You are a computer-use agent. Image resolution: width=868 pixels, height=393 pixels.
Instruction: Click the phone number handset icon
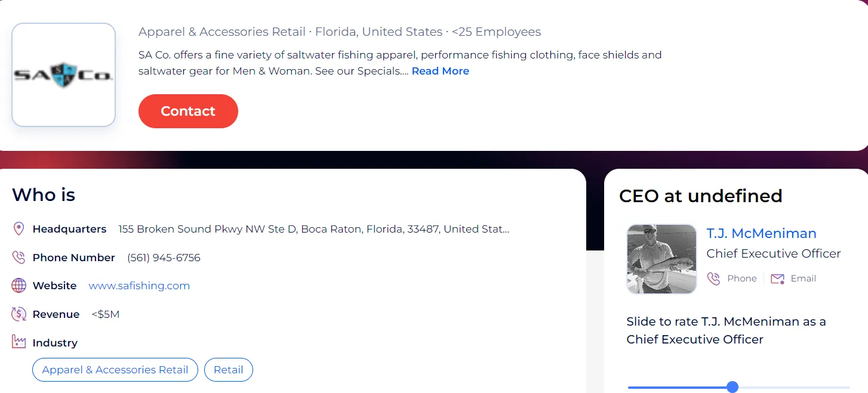[19, 258]
